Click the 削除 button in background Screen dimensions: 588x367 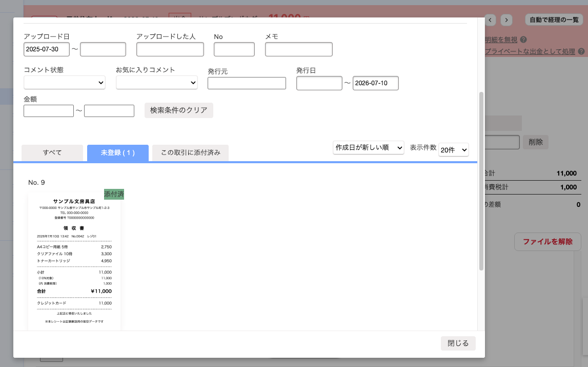point(536,142)
